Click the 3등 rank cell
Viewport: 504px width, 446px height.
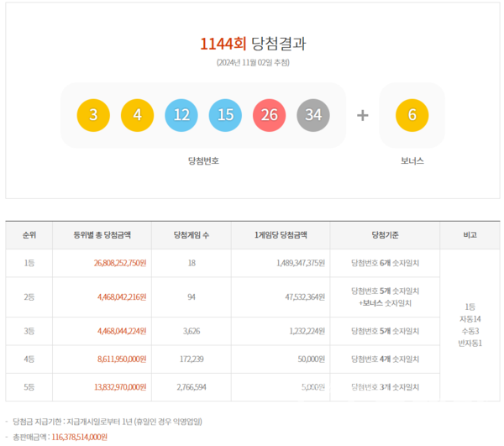(x=29, y=331)
